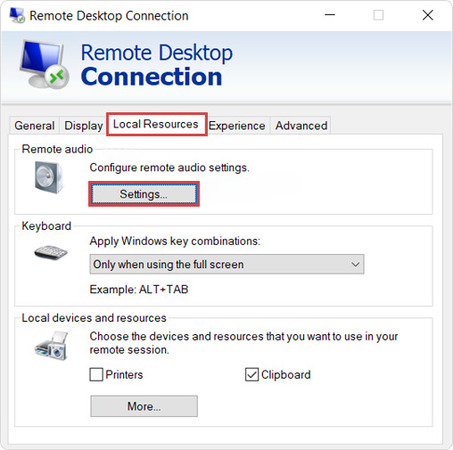
Task: Click the banner title 'Remote Desktop Connection'
Action: [157, 65]
